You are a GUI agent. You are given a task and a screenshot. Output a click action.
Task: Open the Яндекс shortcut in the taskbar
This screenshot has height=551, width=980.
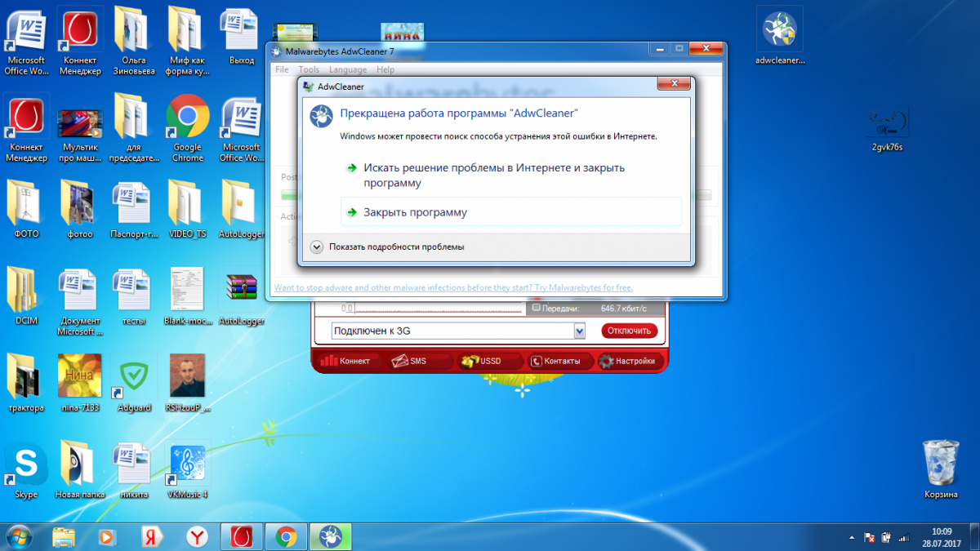click(151, 536)
